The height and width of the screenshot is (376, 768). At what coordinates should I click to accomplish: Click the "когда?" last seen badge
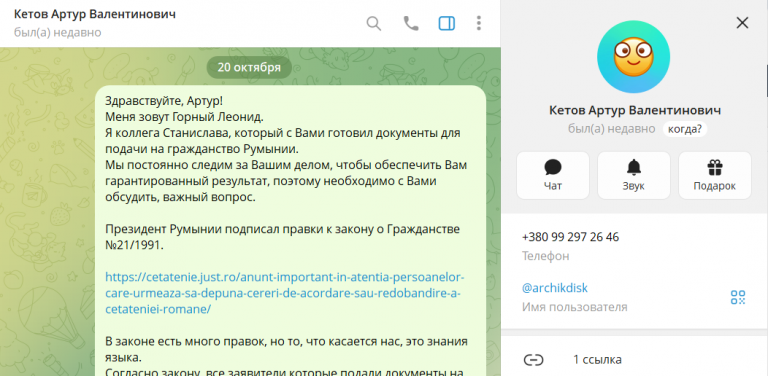click(x=685, y=129)
